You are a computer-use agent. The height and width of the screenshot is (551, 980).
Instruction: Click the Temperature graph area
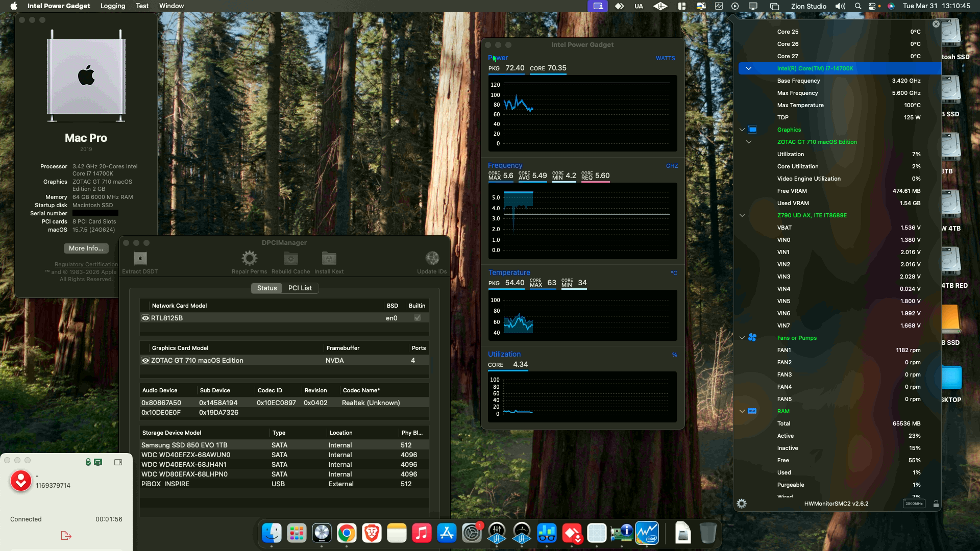click(x=582, y=315)
